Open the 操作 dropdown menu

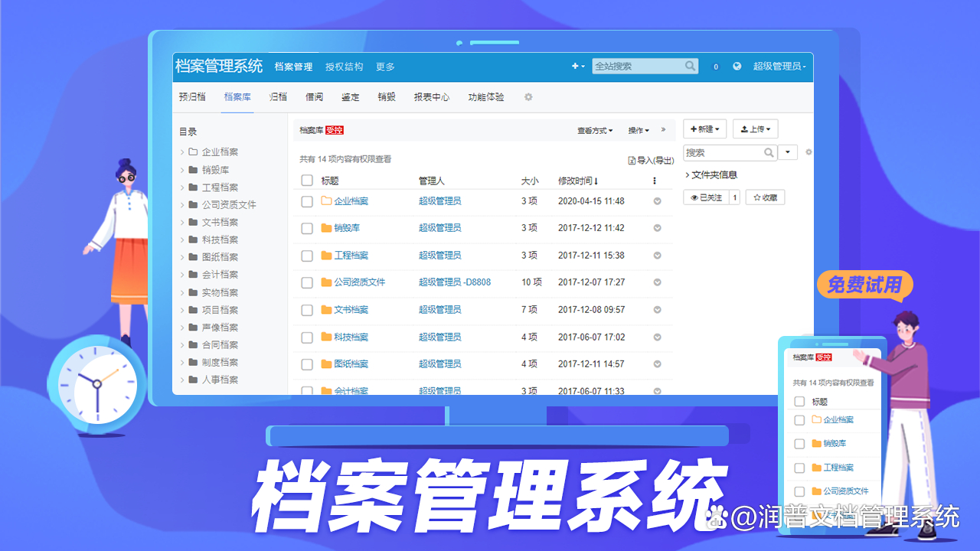pyautogui.click(x=639, y=131)
